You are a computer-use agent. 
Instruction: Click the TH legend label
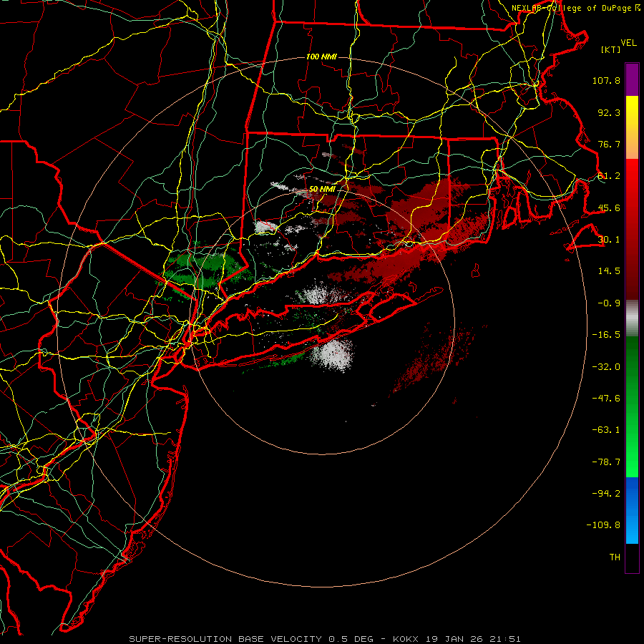615,557
